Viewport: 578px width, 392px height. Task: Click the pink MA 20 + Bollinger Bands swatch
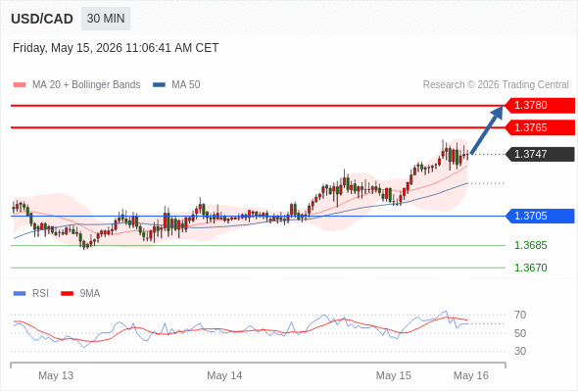pyautogui.click(x=20, y=85)
